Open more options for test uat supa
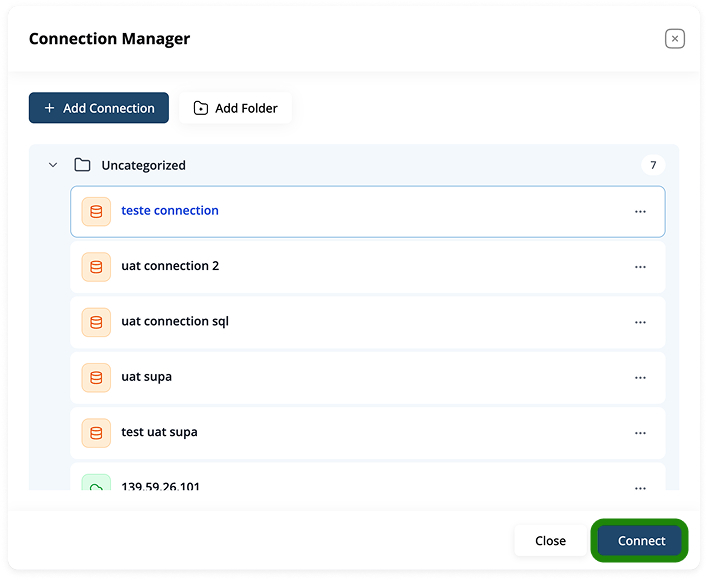The image size is (708, 580). click(x=640, y=433)
